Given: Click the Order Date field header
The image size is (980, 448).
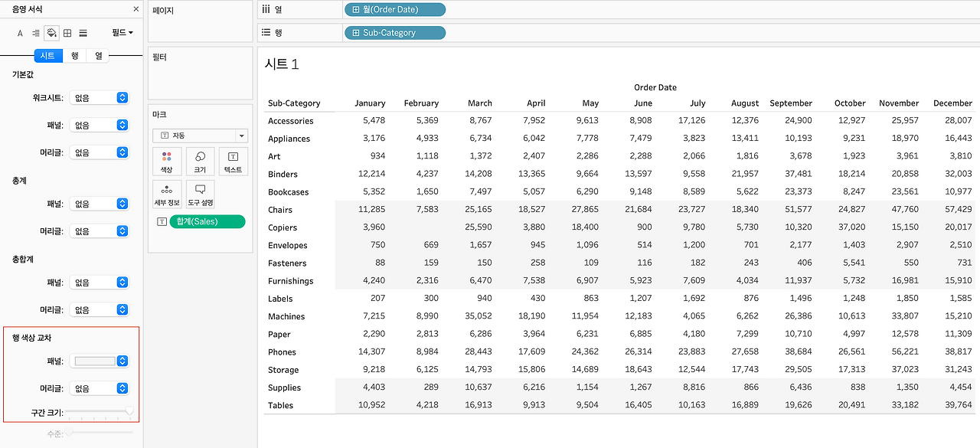Looking at the screenshot, I should click(x=655, y=87).
